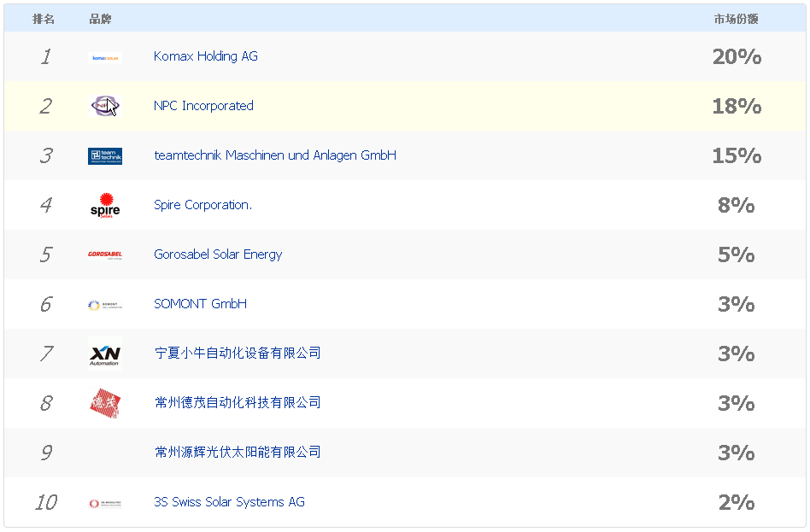
Task: Open the 常州源辉光伏太阳能有限公司 link
Action: pyautogui.click(x=238, y=453)
